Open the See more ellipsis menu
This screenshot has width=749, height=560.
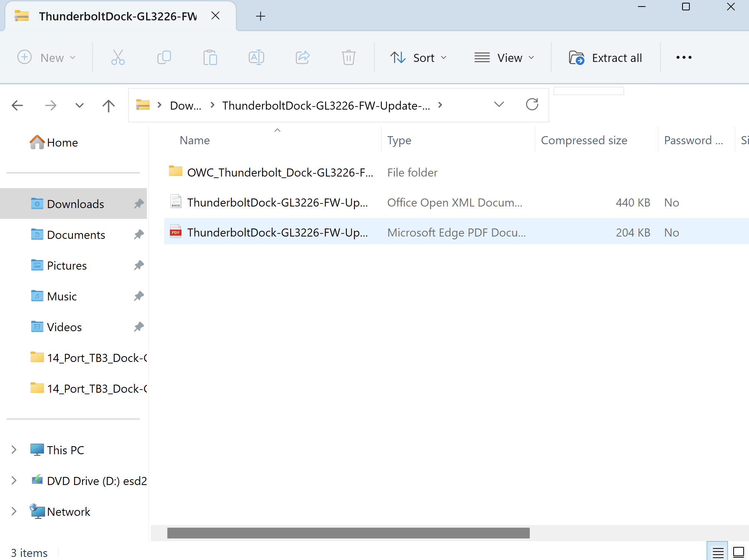[x=684, y=58]
